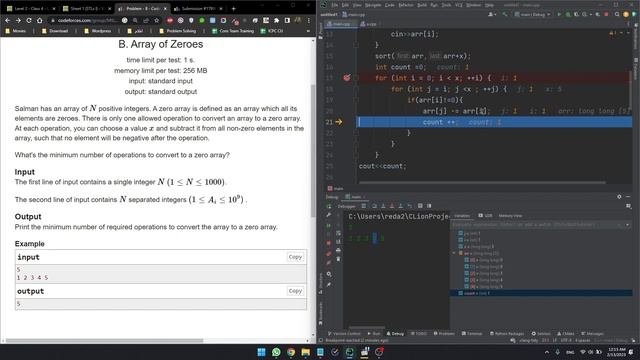
Task: Open the Download bookmark folder
Action: [x=55, y=31]
